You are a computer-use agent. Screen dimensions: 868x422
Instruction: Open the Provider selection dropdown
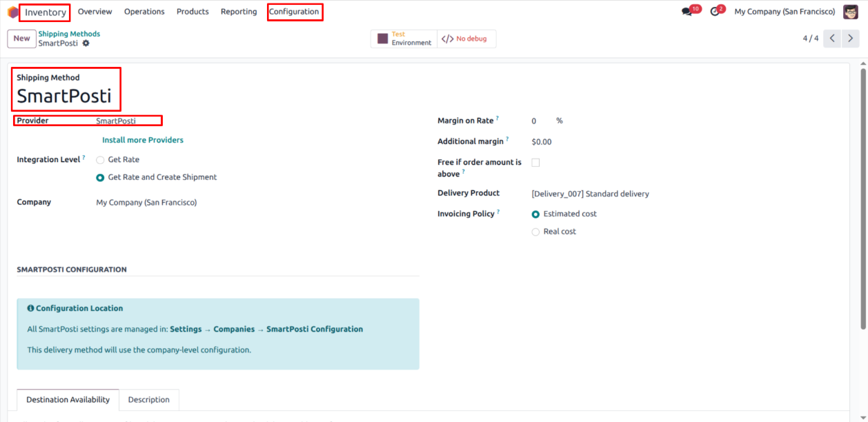[x=128, y=121]
